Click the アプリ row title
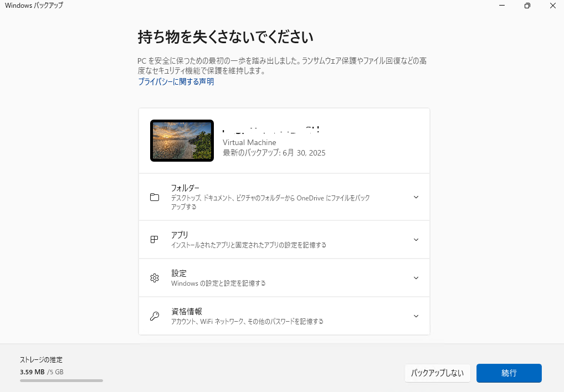Viewport: 564px width, 392px height. [x=180, y=235]
